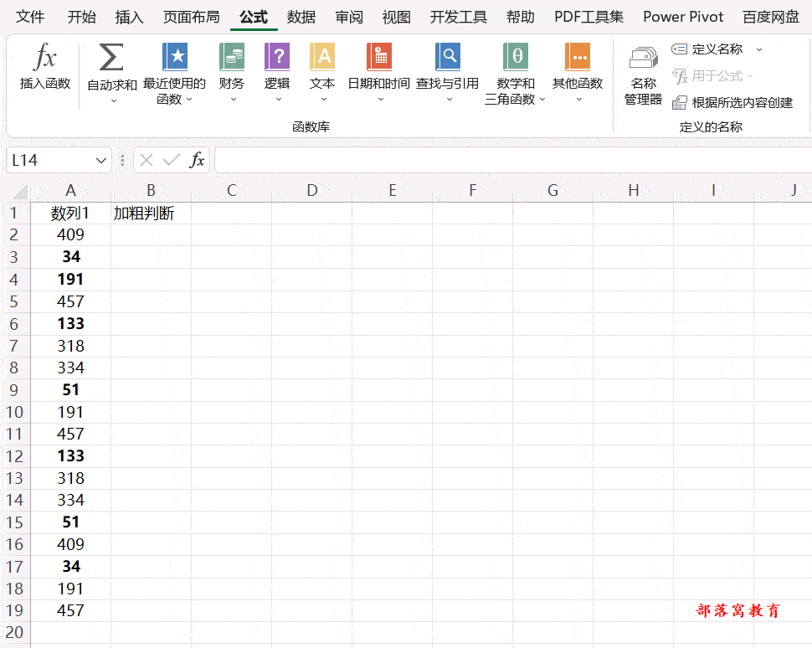Screen dimensions: 812x648
Task: Switch to the 数据 ribbon tab
Action: click(x=301, y=17)
